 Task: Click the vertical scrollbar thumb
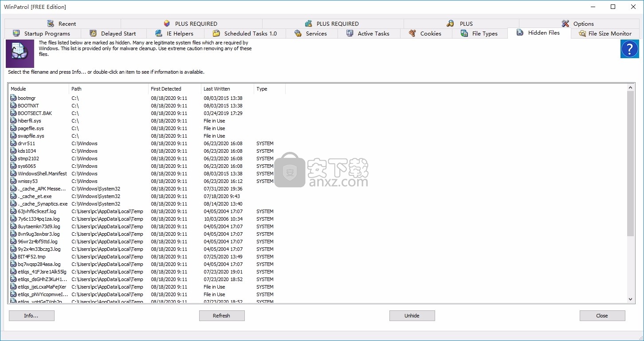631,163
